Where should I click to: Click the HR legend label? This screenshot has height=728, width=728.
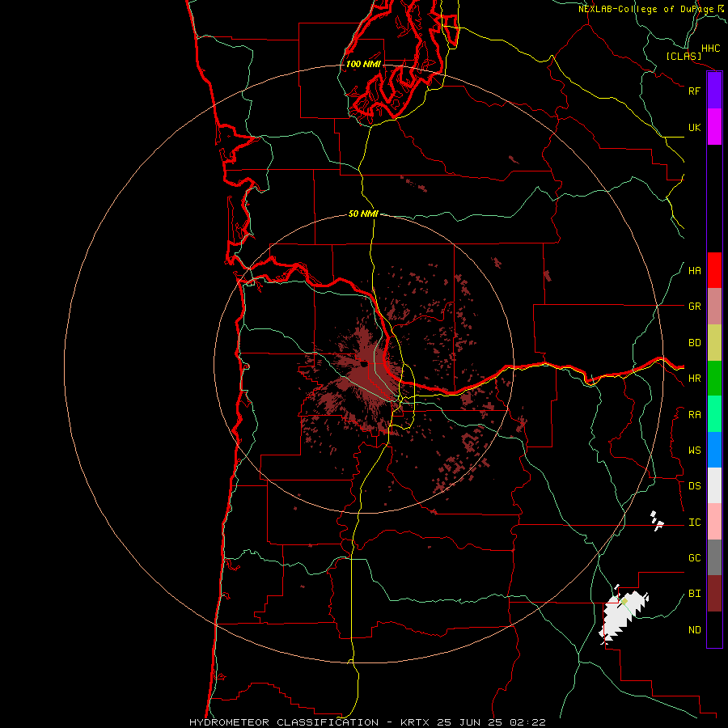point(695,379)
